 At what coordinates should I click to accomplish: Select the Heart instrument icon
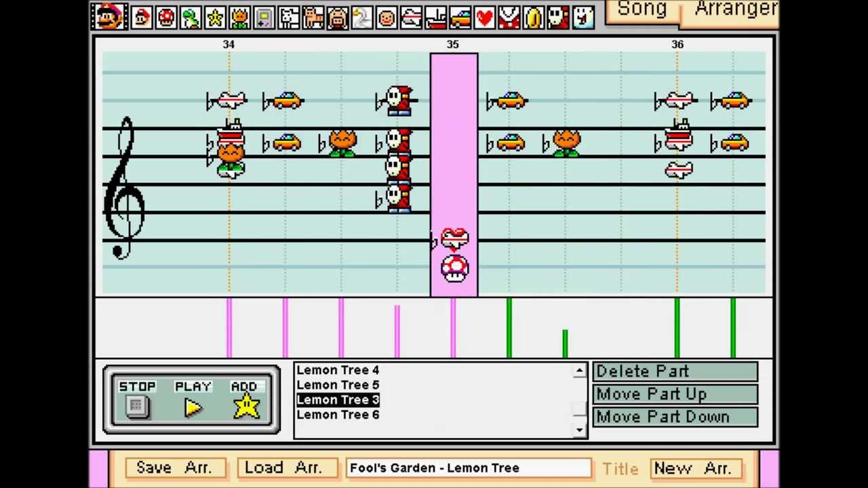pyautogui.click(x=484, y=16)
